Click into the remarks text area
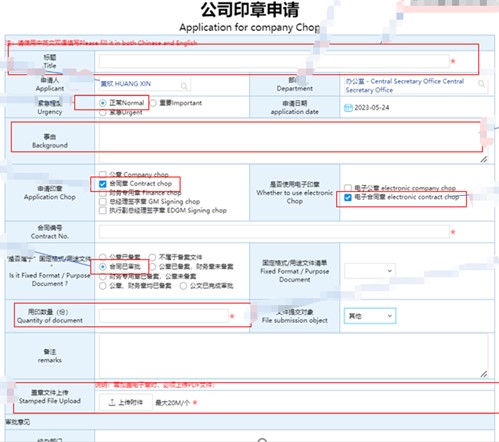This screenshot has width=499, height=442. click(x=292, y=356)
